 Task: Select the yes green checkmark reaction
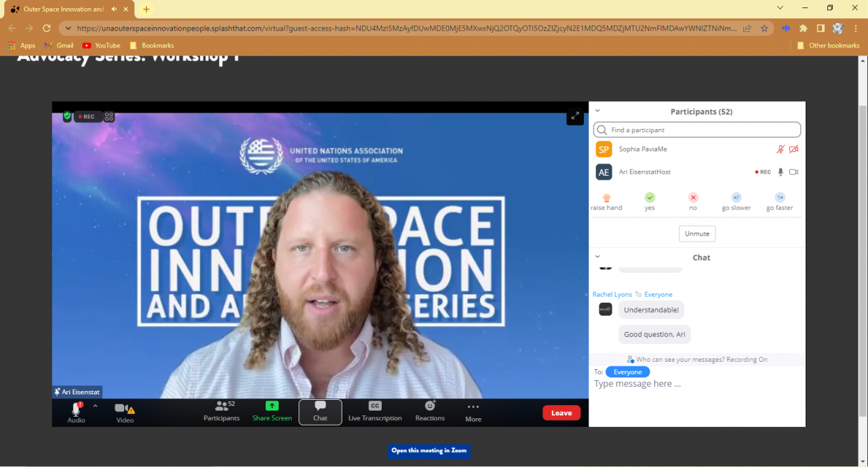coord(650,202)
